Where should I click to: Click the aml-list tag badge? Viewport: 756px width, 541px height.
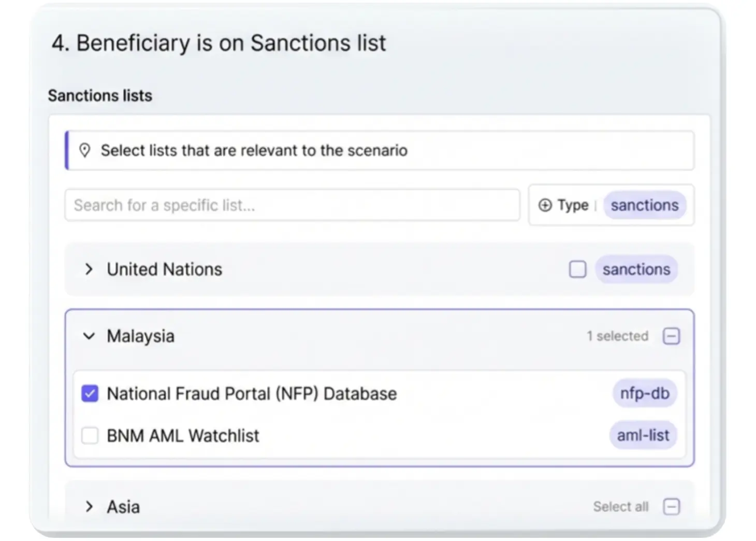[x=643, y=435]
